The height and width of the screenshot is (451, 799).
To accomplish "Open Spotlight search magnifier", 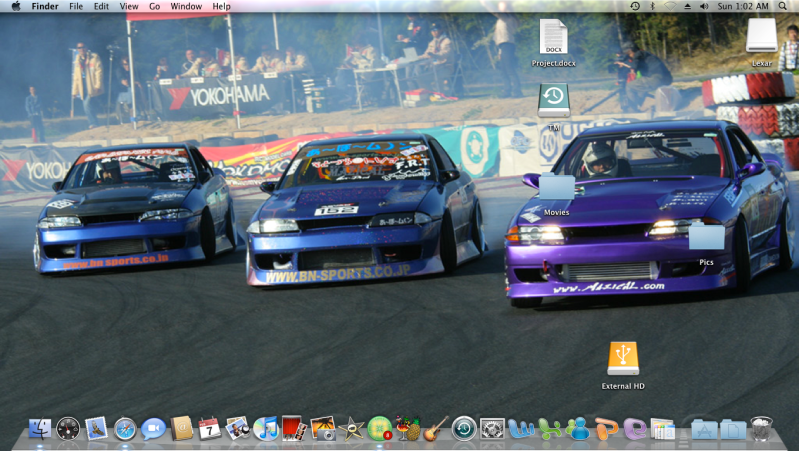I will pos(782,6).
